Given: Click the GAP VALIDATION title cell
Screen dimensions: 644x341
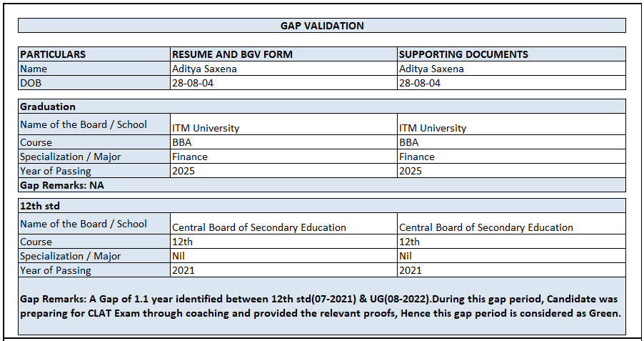Looking at the screenshot, I should click(x=321, y=26).
